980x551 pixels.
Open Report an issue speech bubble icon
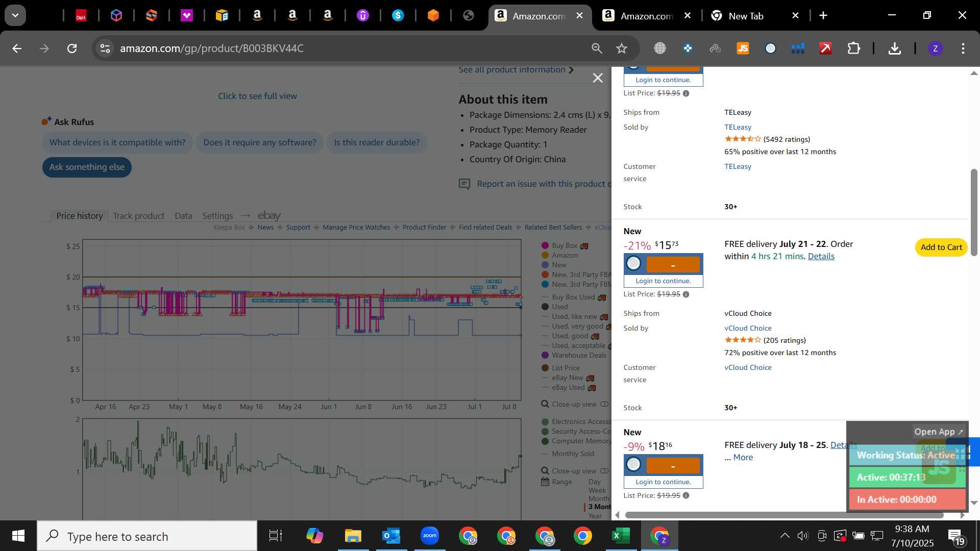click(464, 184)
